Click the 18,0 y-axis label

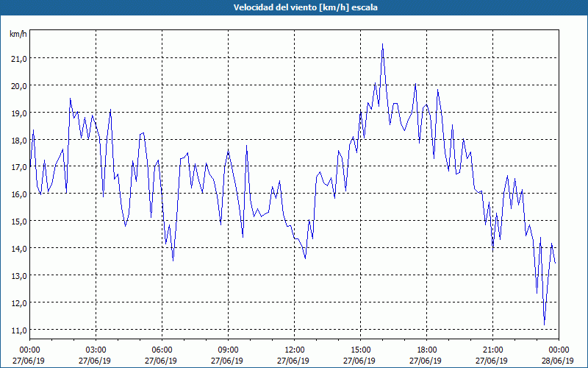(19, 140)
